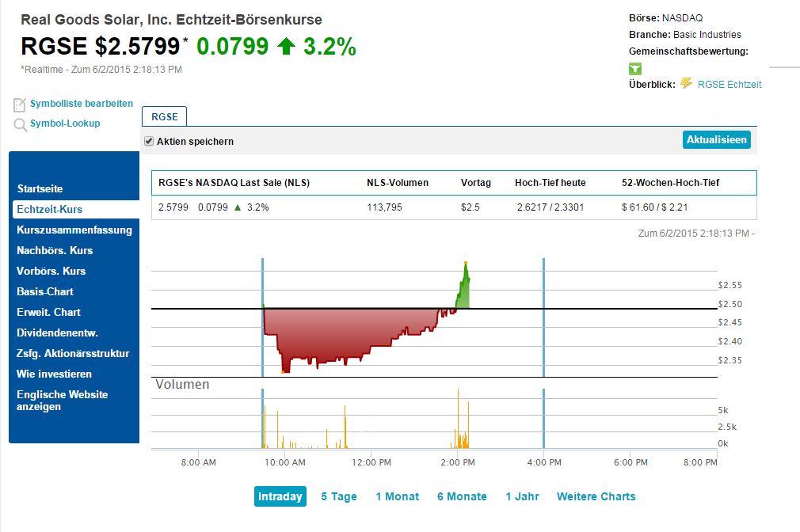Viewport: 800px width, 532px height.
Task: Click the large RGSE $2.5799 price headline
Action: [x=101, y=46]
